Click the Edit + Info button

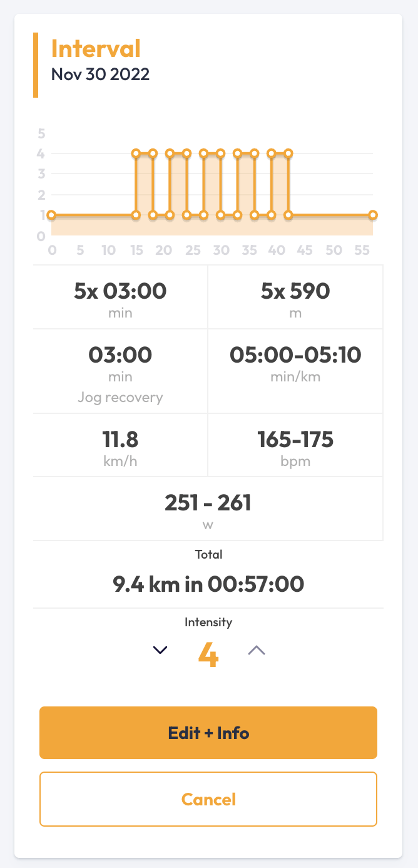coord(208,733)
